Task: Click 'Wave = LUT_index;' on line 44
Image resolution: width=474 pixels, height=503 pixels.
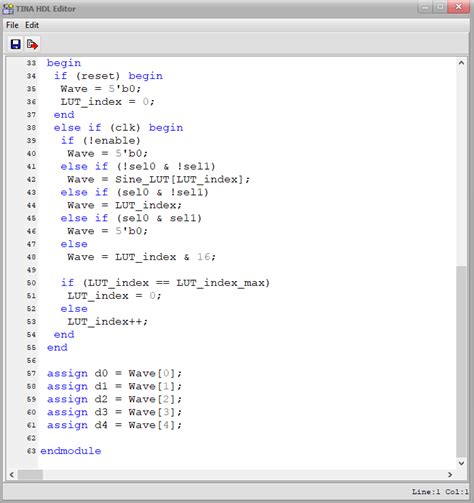Action: click(124, 205)
